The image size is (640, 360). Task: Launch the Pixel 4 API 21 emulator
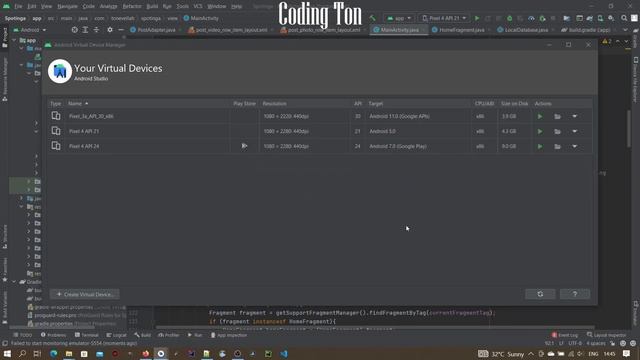click(x=540, y=131)
